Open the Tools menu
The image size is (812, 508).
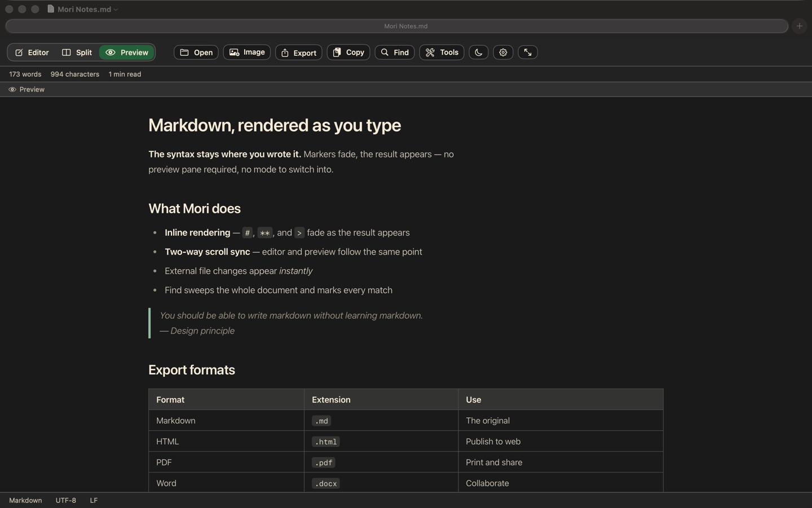442,52
